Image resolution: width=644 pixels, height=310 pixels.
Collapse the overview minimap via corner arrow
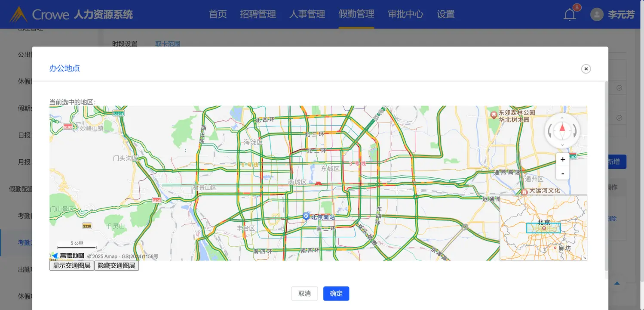click(584, 257)
